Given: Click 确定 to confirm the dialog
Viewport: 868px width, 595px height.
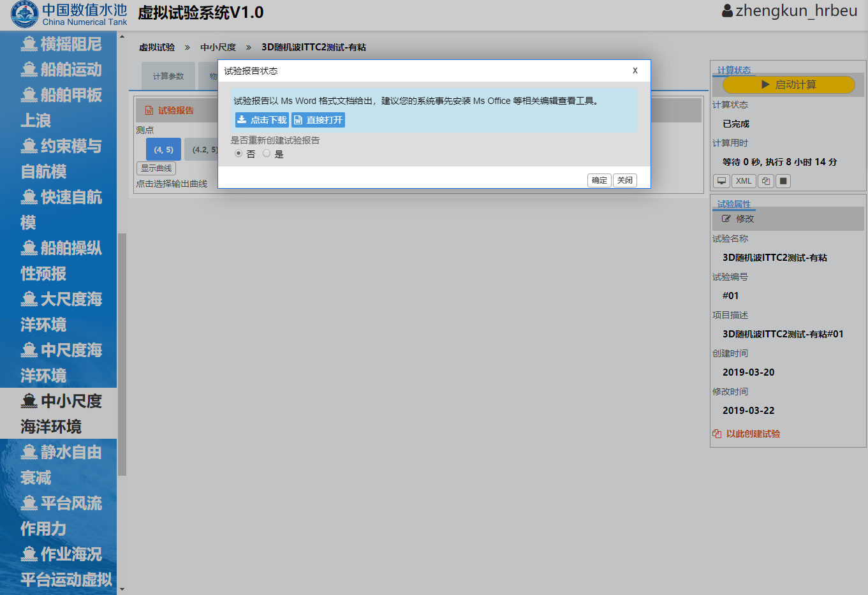Looking at the screenshot, I should tap(599, 180).
